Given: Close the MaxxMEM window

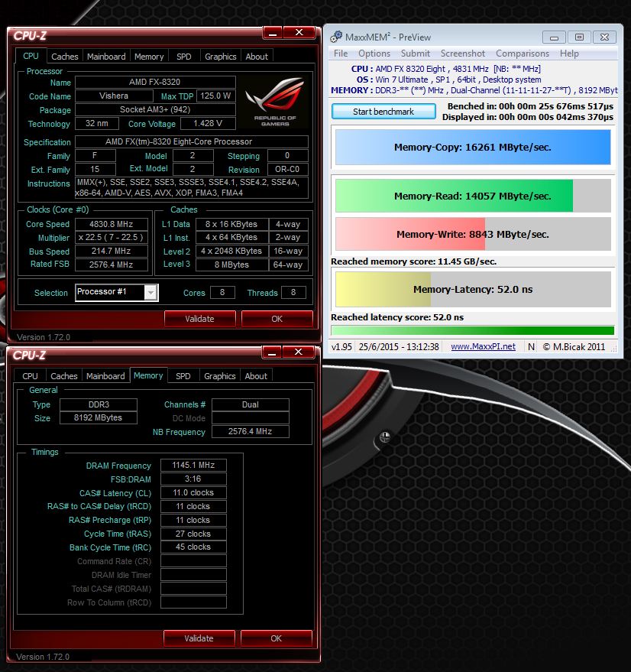Looking at the screenshot, I should [x=604, y=37].
